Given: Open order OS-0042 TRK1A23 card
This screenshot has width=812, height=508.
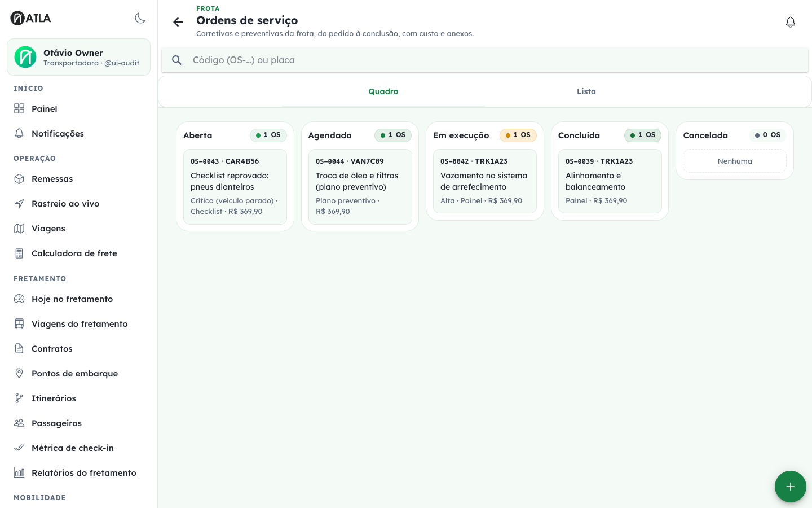Looking at the screenshot, I should coord(485,181).
